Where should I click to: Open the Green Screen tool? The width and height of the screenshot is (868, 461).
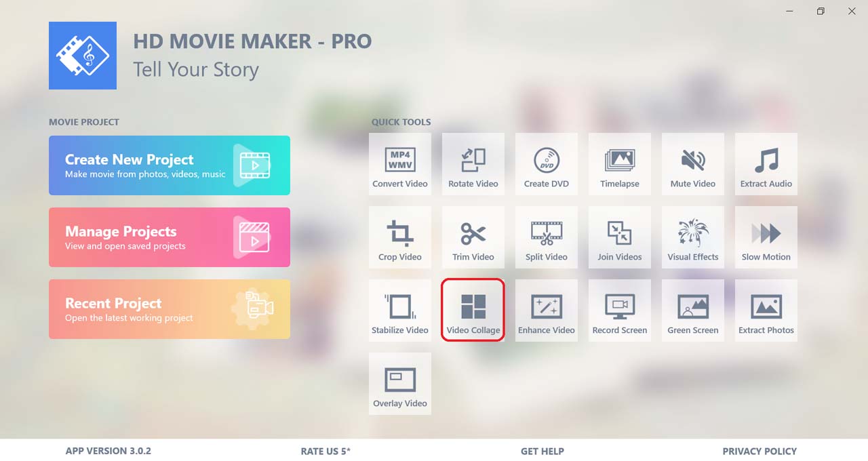693,310
